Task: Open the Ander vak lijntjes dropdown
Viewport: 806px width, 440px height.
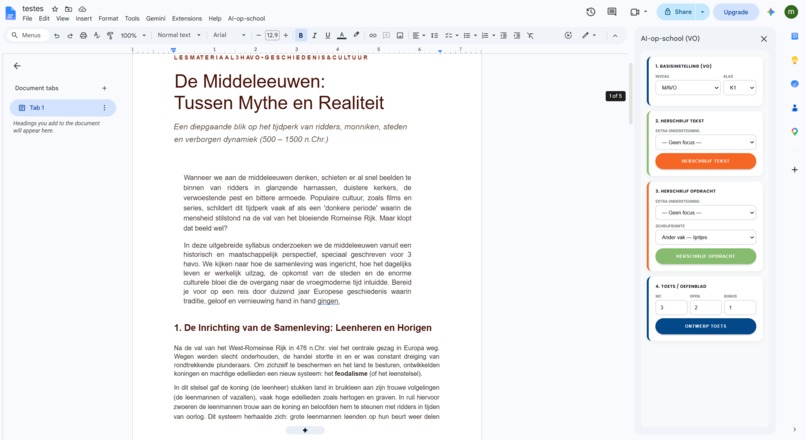Action: pyautogui.click(x=705, y=237)
